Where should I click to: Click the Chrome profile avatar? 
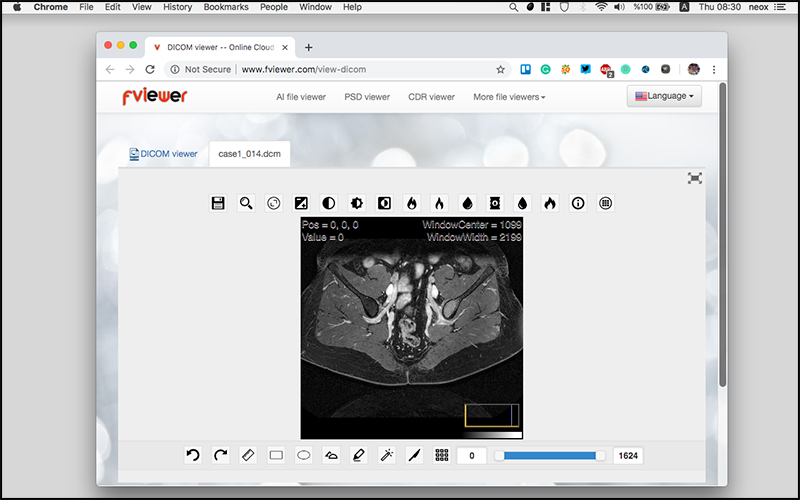pyautogui.click(x=693, y=69)
